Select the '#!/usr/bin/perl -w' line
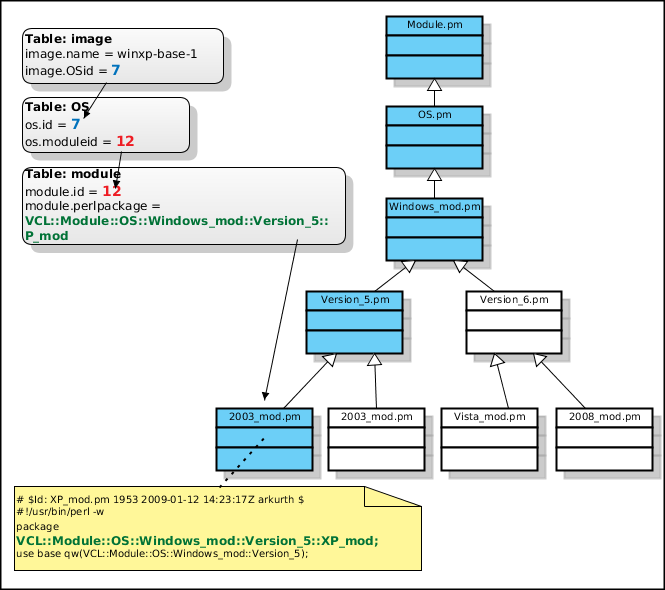The image size is (665, 590). tap(60, 512)
